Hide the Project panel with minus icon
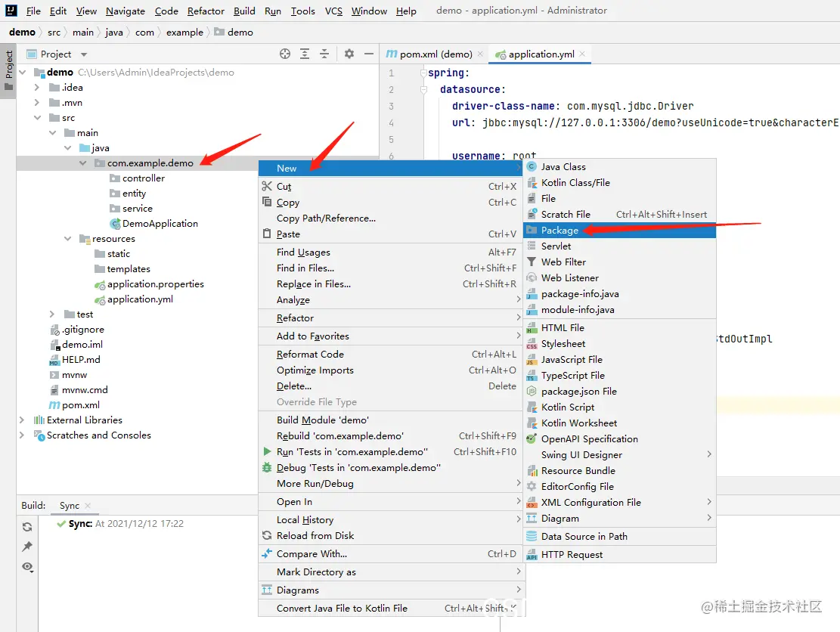Viewport: 840px width, 632px height. click(x=368, y=54)
